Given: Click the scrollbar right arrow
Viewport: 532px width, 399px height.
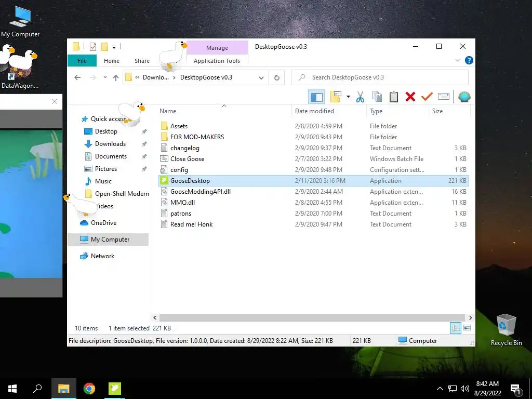Looking at the screenshot, I should 470,318.
